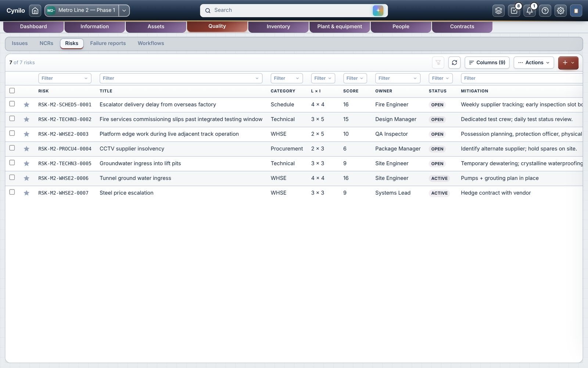The width and height of the screenshot is (588, 368).
Task: Select checkbox for Tunnel ground water ingress row
Action: point(12,177)
